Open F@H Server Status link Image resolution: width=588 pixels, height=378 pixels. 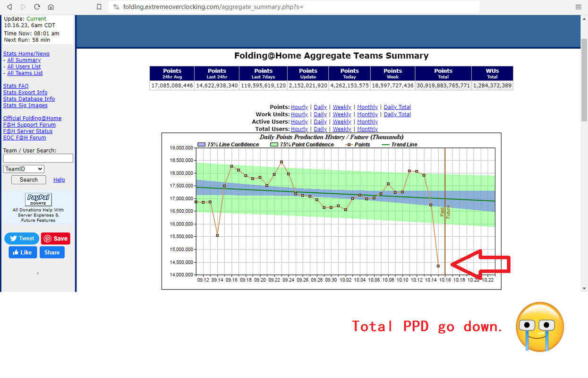pos(28,131)
